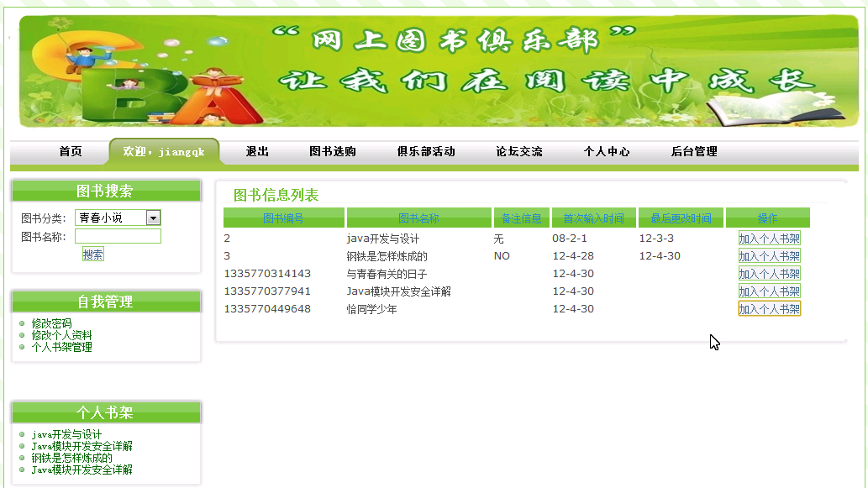This screenshot has width=868, height=488.
Task: Add 与青春有关的日子 to 个人书架
Action: 769,274
